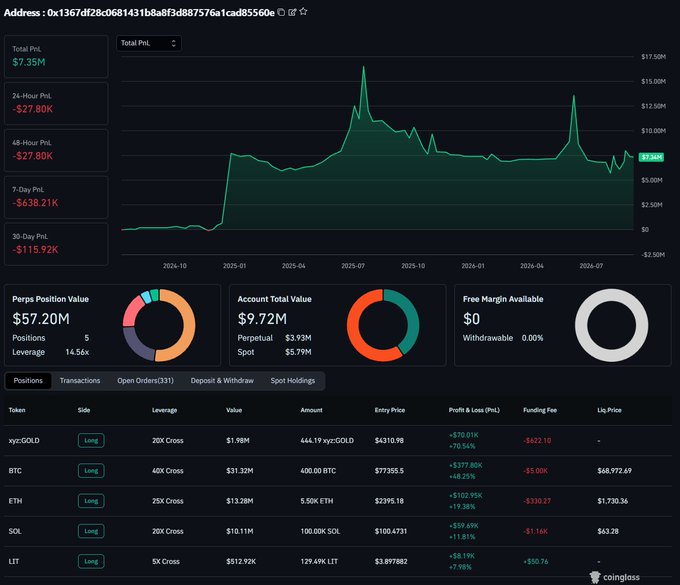The height and width of the screenshot is (585, 680).
Task: Click the $100.4731 SOL entry price
Action: [x=391, y=531]
